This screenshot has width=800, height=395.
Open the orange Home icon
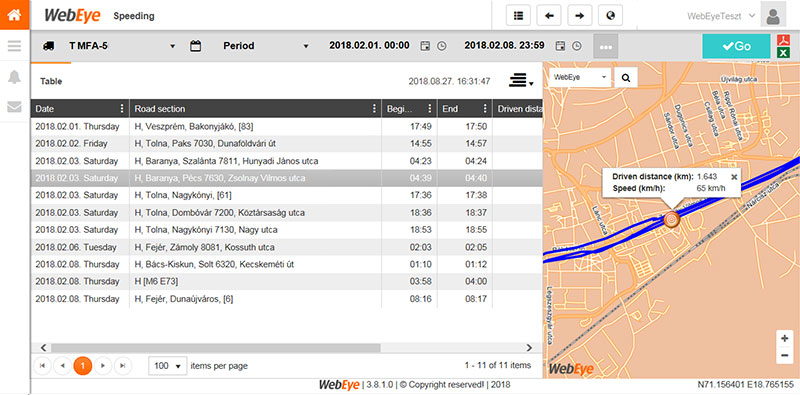coord(14,15)
